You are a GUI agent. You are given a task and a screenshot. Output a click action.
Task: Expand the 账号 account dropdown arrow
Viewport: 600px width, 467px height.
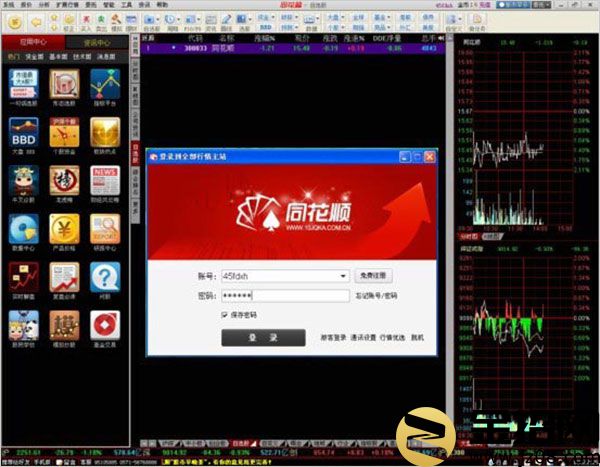tap(343, 276)
